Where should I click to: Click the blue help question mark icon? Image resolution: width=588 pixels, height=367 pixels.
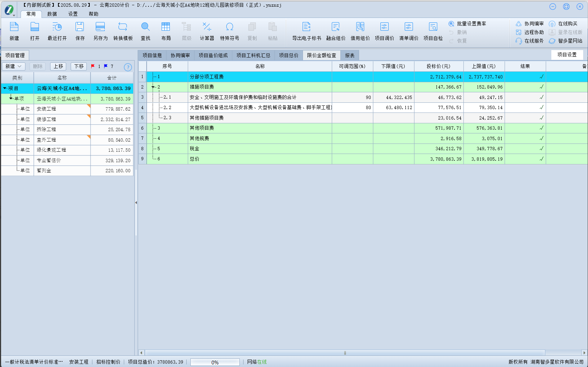click(128, 67)
